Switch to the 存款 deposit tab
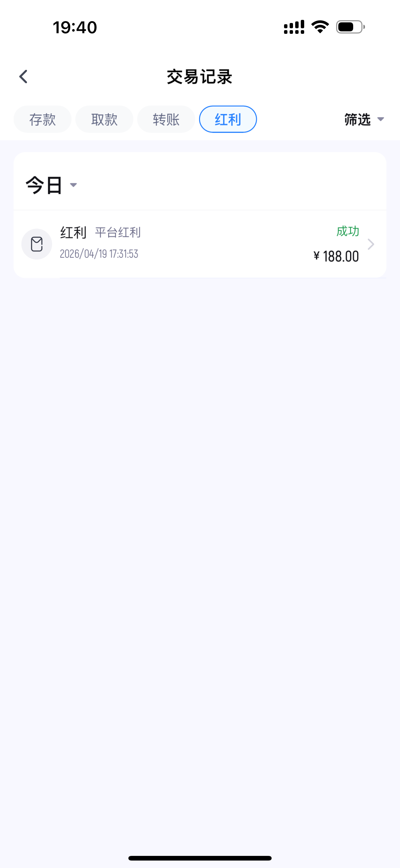Screen dimensions: 400x868 [x=42, y=119]
